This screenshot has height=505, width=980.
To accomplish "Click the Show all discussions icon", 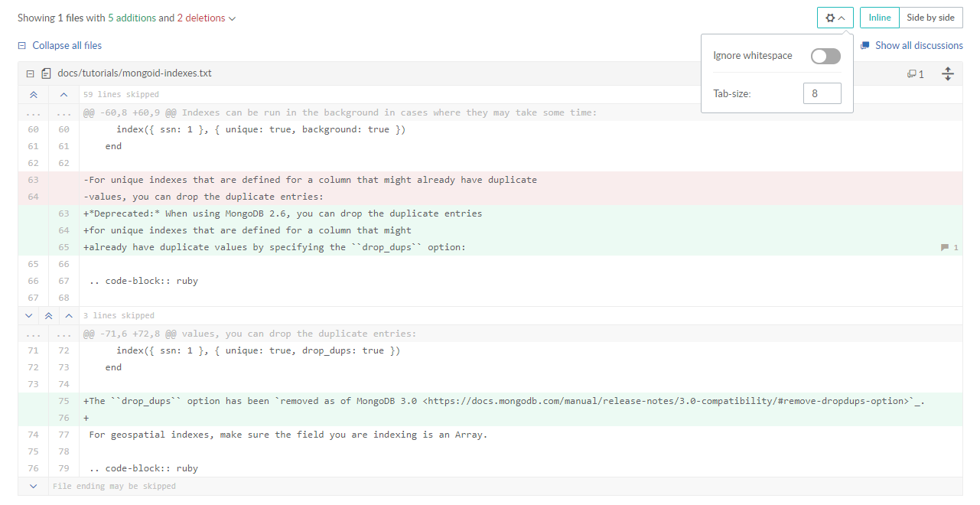I will point(864,45).
